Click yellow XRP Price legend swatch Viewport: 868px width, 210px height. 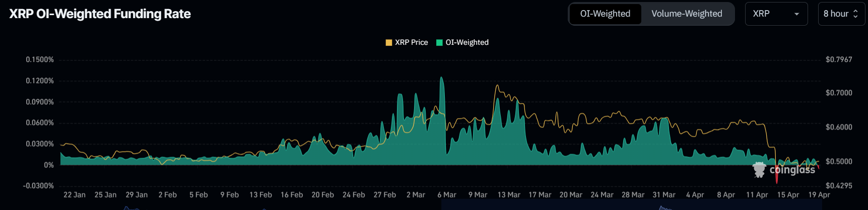tap(389, 42)
